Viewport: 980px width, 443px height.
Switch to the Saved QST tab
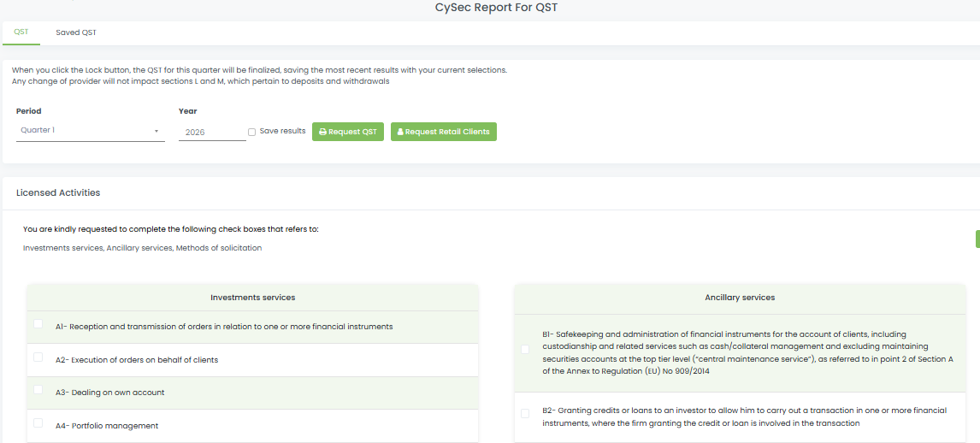tap(76, 32)
